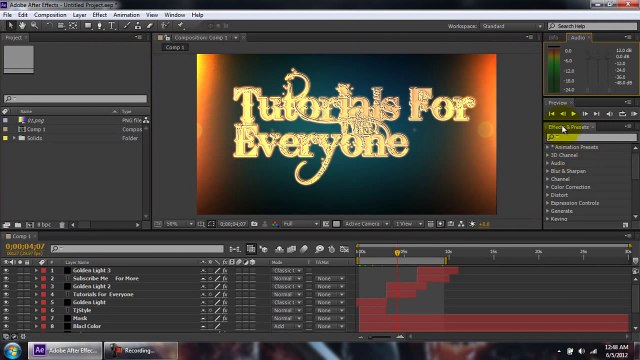Open Recording taskbar button

[x=141, y=350]
